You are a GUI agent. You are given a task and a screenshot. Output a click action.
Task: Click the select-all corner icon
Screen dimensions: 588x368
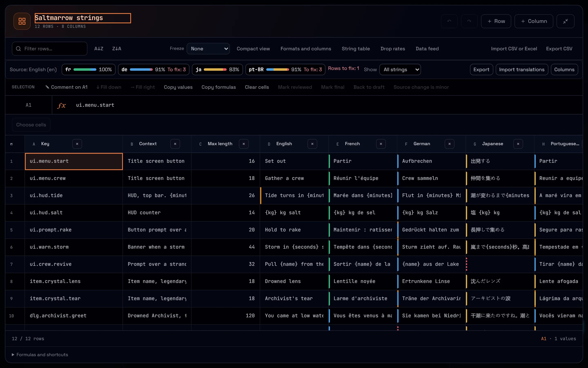click(11, 144)
